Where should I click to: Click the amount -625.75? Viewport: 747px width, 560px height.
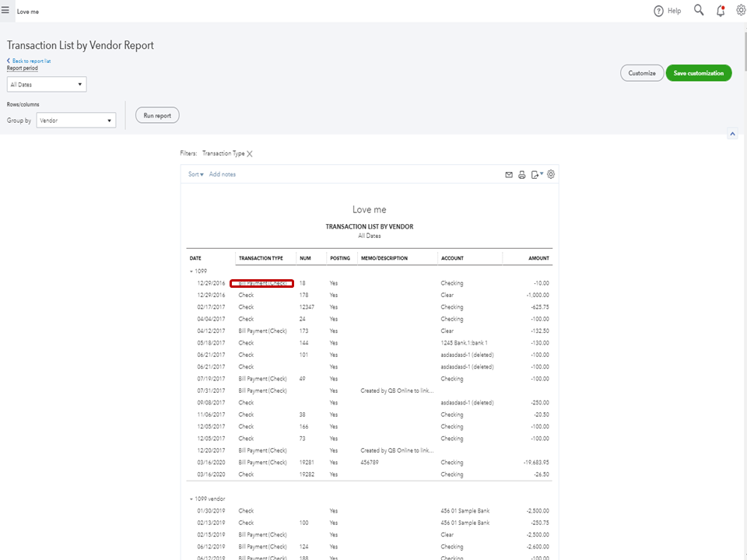tap(540, 307)
